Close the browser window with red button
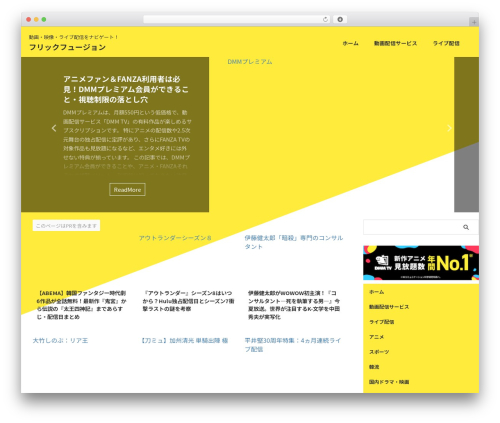Viewport: 500px width, 423px height. click(29, 19)
